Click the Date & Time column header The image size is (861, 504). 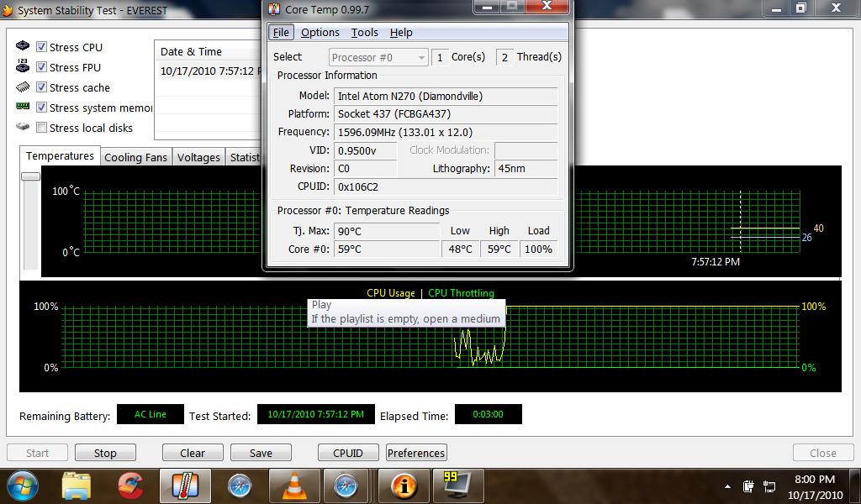208,51
